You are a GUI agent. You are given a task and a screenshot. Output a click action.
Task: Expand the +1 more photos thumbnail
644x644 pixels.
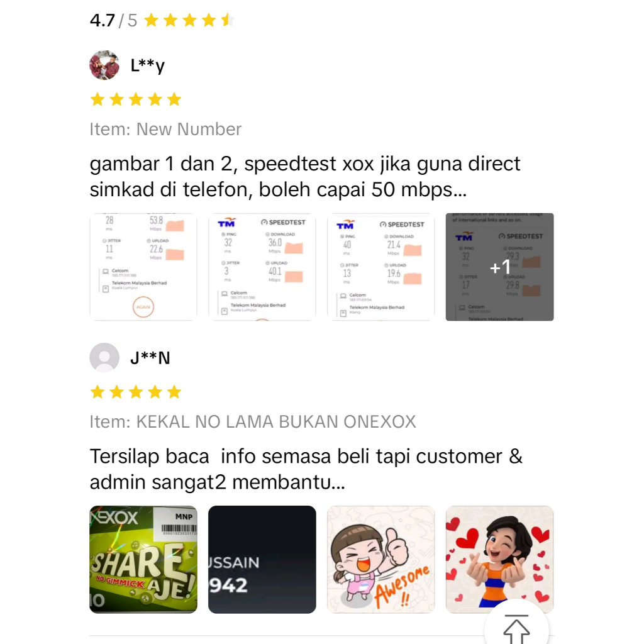click(x=499, y=267)
